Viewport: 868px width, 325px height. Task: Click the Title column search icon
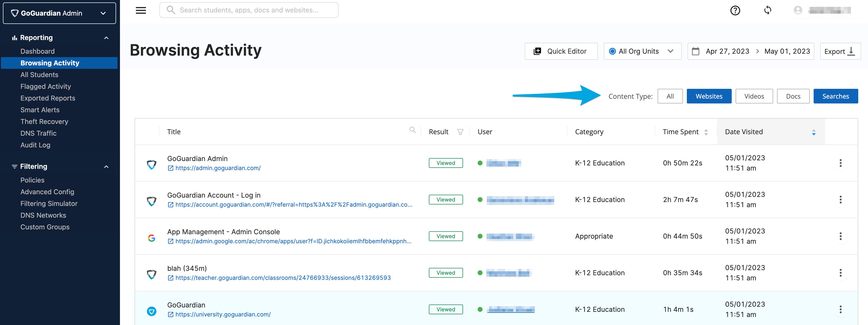point(413,130)
